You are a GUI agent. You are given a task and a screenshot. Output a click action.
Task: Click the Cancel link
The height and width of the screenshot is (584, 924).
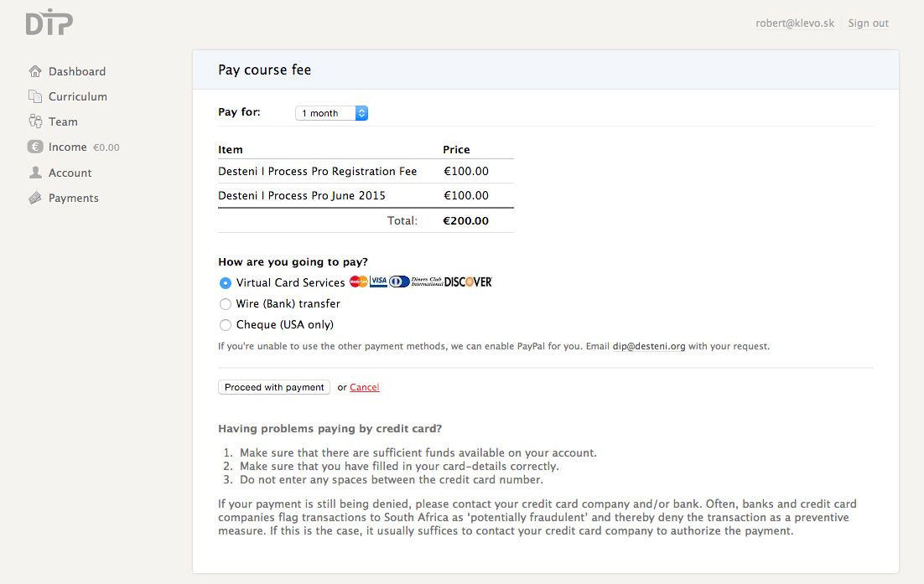pos(364,387)
